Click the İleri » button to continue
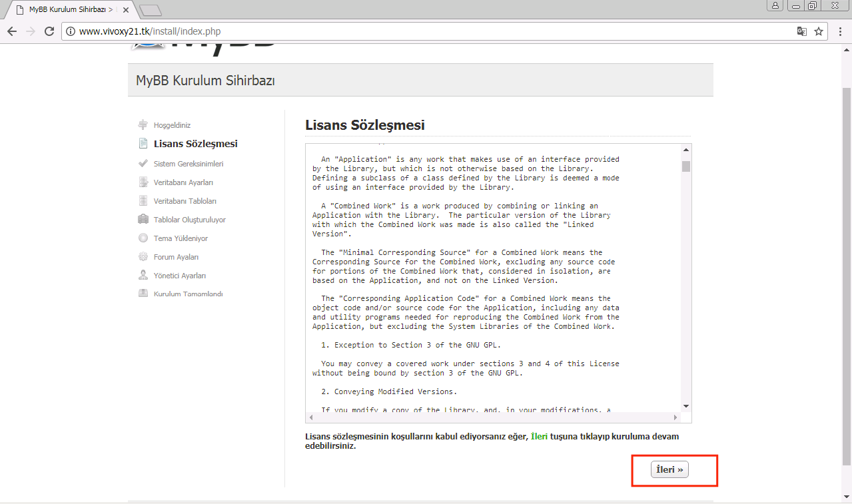The image size is (852, 504). pyautogui.click(x=669, y=470)
